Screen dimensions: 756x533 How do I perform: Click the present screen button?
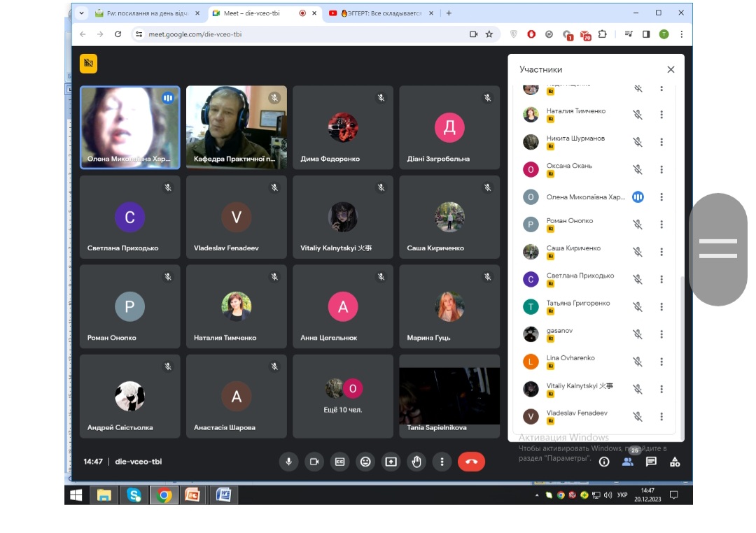tap(391, 462)
